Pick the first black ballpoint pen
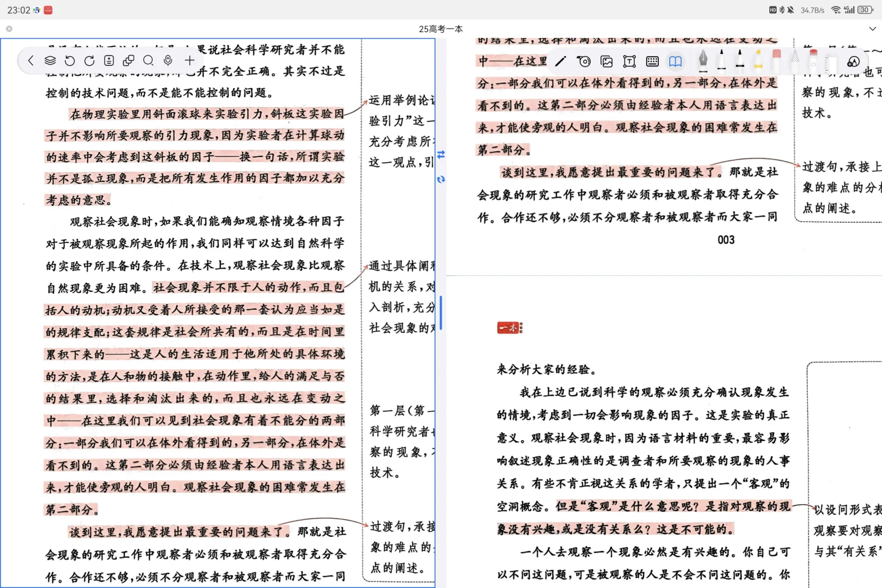Image resolution: width=882 pixels, height=588 pixels. click(721, 60)
